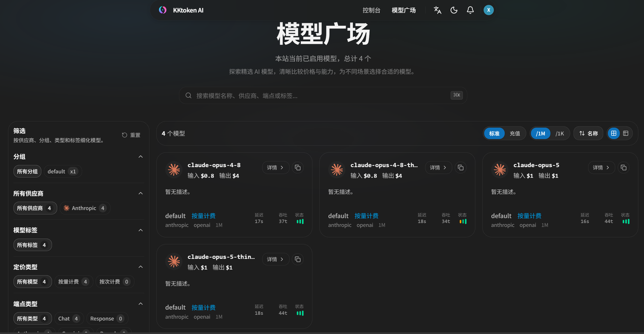Click the KKtoken AI logo icon
Image resolution: width=644 pixels, height=334 pixels.
(163, 10)
